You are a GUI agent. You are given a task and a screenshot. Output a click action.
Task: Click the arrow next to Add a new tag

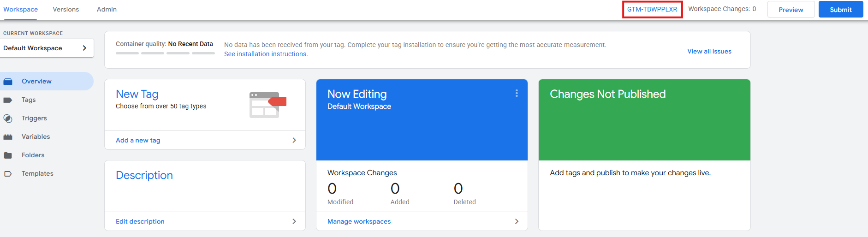(294, 140)
